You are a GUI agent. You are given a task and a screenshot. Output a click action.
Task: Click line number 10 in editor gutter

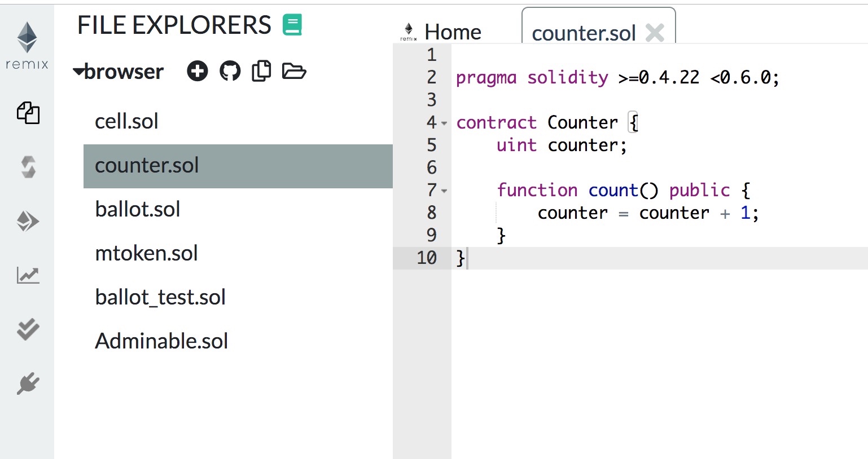click(x=427, y=258)
